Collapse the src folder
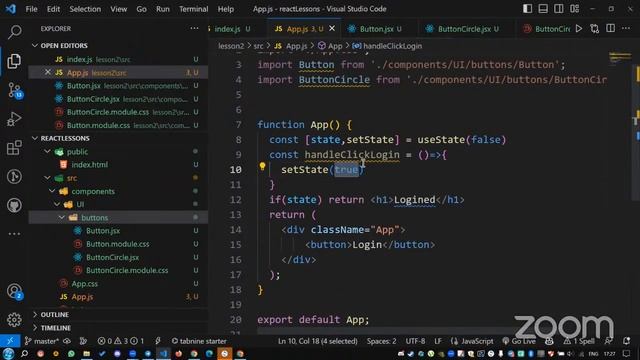This screenshot has width=640, height=360. [72, 178]
